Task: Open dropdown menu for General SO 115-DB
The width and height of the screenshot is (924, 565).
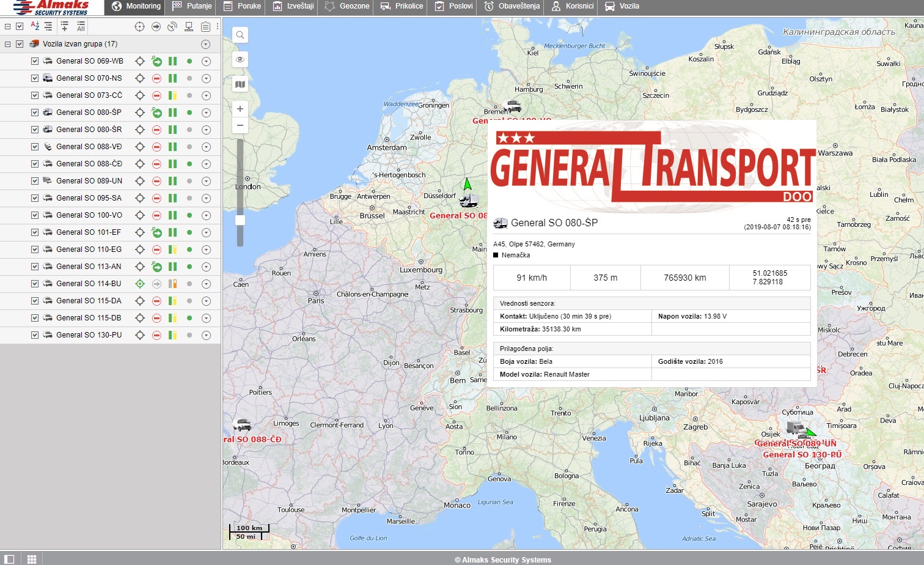Action: tap(206, 318)
